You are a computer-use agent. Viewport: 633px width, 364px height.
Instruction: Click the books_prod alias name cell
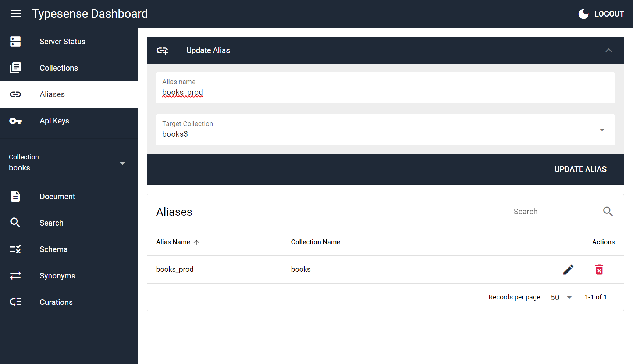point(175,269)
